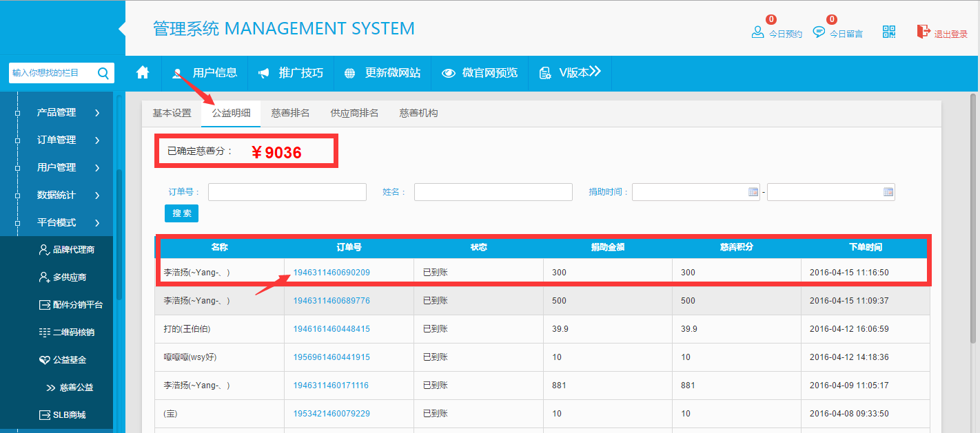Open 今日留言 messages notification icon
The image size is (980, 433).
point(819,32)
